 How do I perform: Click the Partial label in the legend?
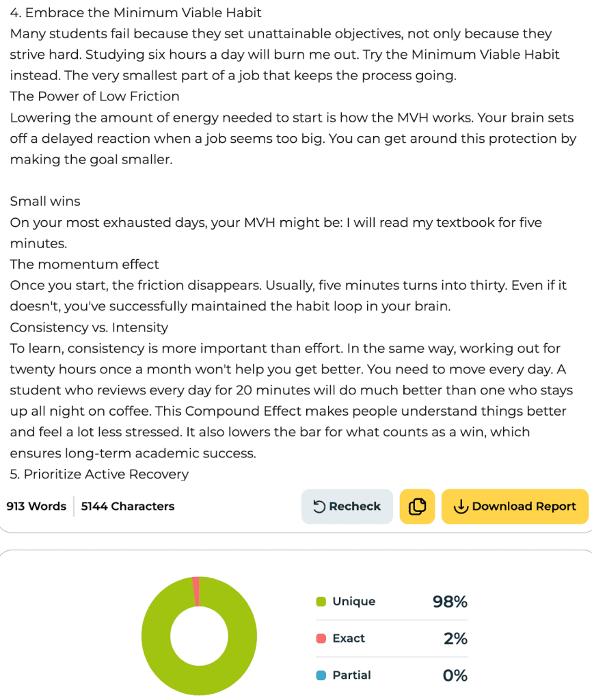(x=351, y=675)
